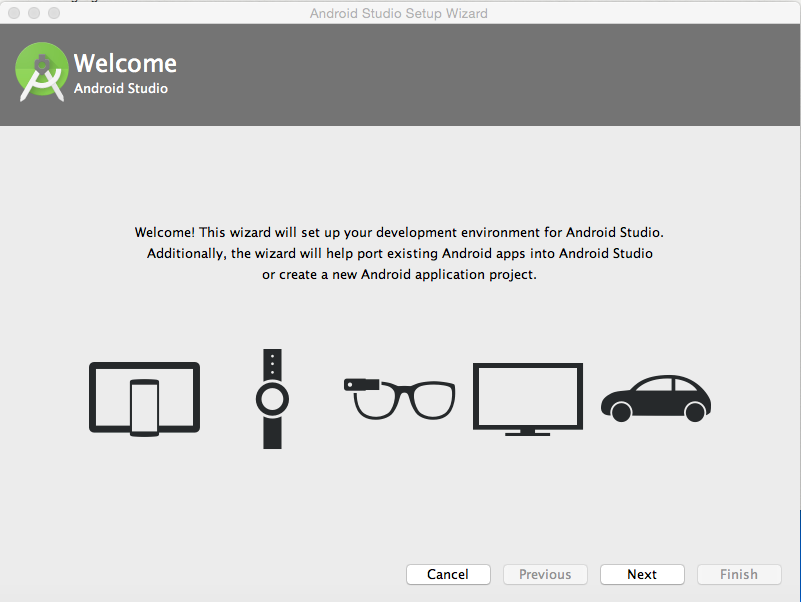Click the Glass eyewear icon
The width and height of the screenshot is (801, 602).
tap(399, 399)
